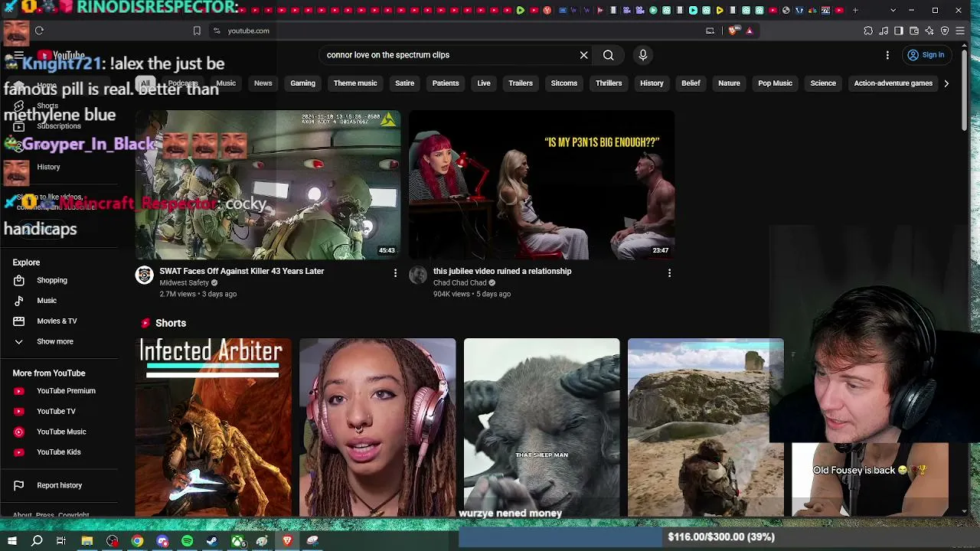980x551 pixels.
Task: Filter results by Action-adventure games chip
Action: (x=893, y=83)
